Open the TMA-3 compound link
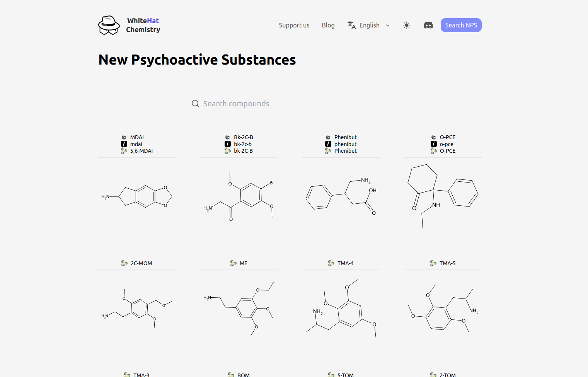The height and width of the screenshot is (377, 588). tap(141, 374)
